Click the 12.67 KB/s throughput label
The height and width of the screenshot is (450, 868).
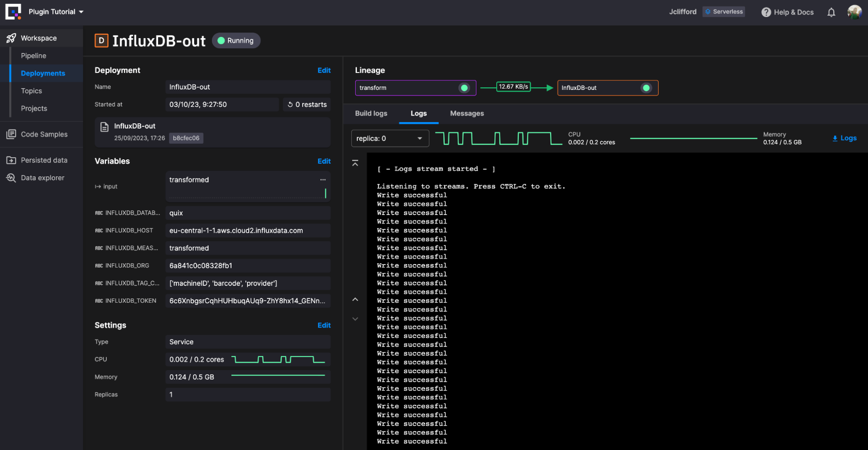513,87
